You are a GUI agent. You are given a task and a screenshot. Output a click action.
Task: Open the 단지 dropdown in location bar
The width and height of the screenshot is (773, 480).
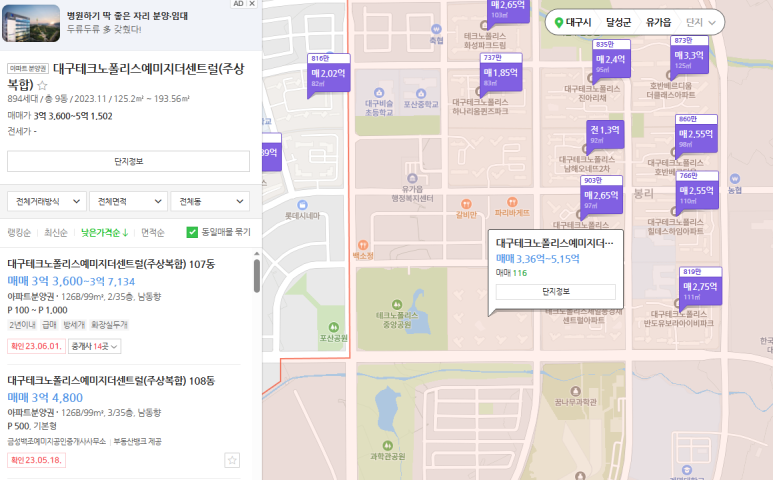tap(701, 22)
